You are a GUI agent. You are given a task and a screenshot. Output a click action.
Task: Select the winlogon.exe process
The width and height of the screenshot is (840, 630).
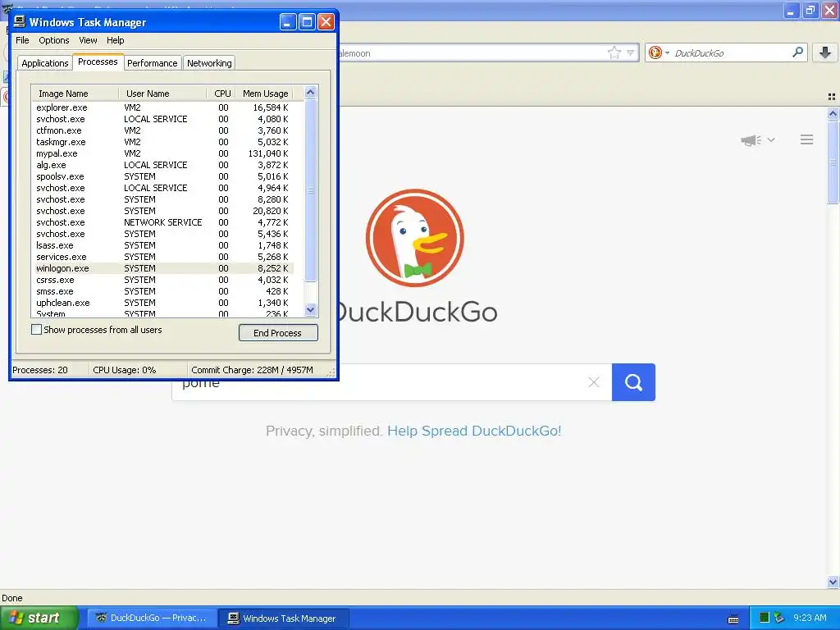tap(163, 268)
